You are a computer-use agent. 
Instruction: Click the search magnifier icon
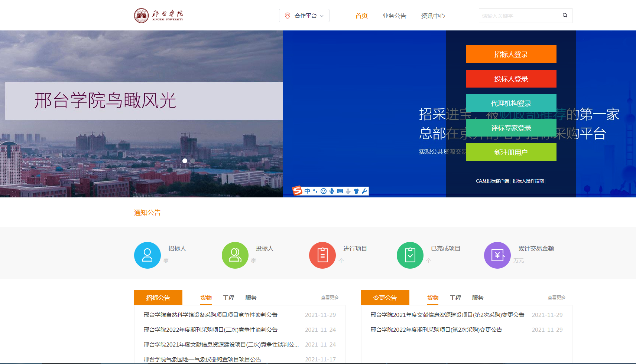565,16
